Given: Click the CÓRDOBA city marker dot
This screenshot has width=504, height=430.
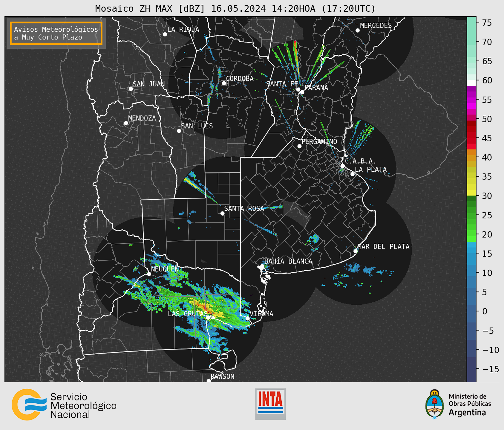Looking at the screenshot, I should tap(224, 83).
